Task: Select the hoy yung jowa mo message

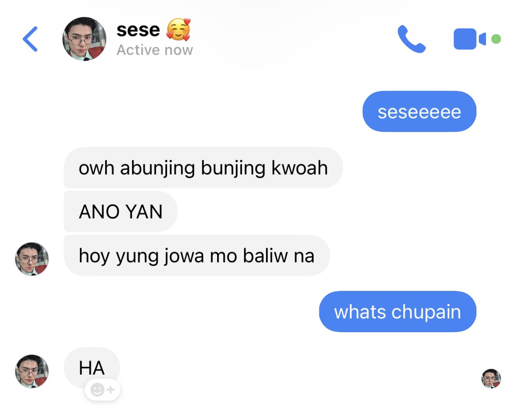Action: pos(197,255)
